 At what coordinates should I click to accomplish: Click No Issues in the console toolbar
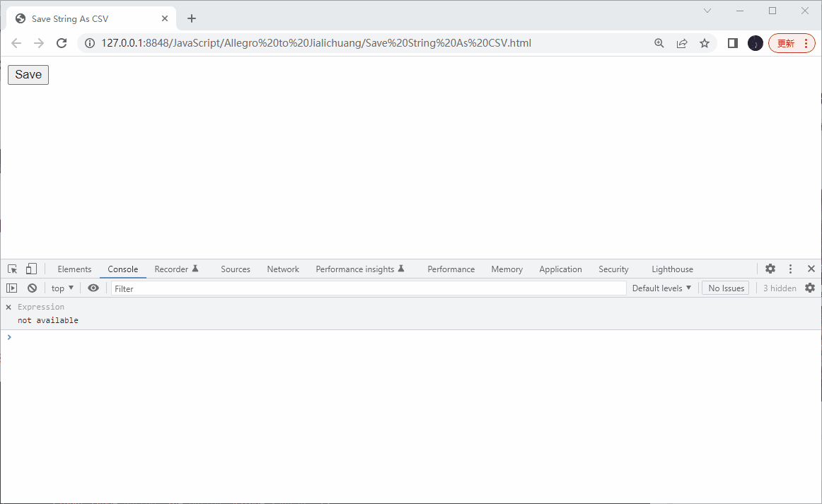coord(725,288)
